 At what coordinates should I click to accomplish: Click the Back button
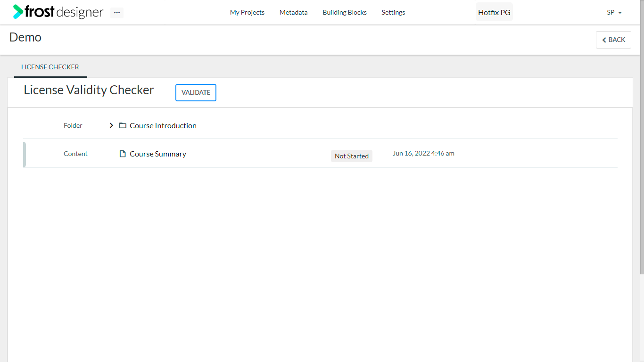pyautogui.click(x=613, y=40)
